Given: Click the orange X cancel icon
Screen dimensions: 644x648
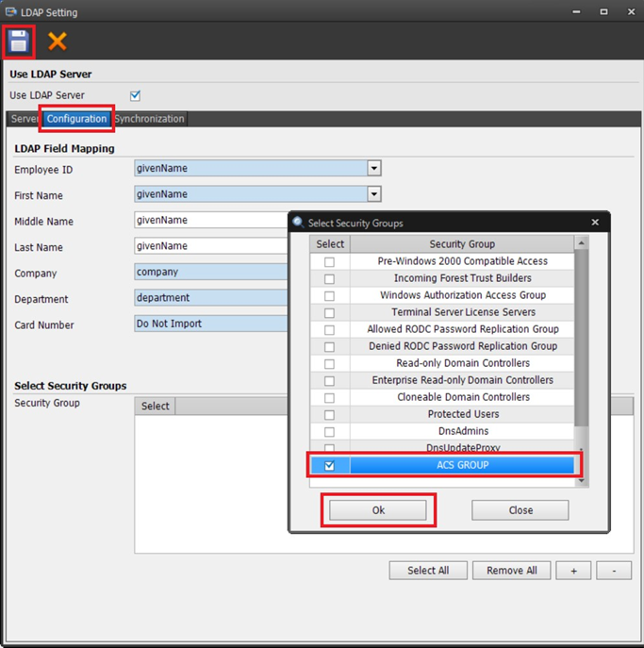Looking at the screenshot, I should 58,42.
